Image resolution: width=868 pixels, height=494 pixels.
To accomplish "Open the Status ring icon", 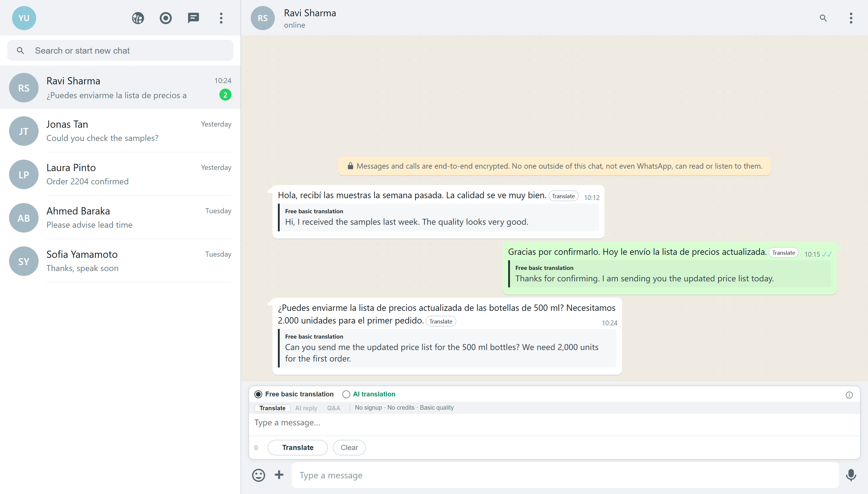I will (x=166, y=18).
